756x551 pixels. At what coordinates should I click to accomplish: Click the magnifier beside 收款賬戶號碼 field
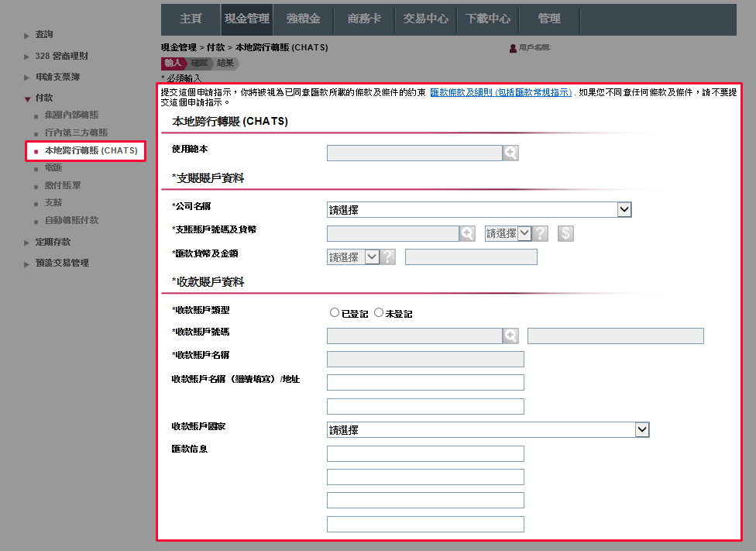click(x=511, y=336)
